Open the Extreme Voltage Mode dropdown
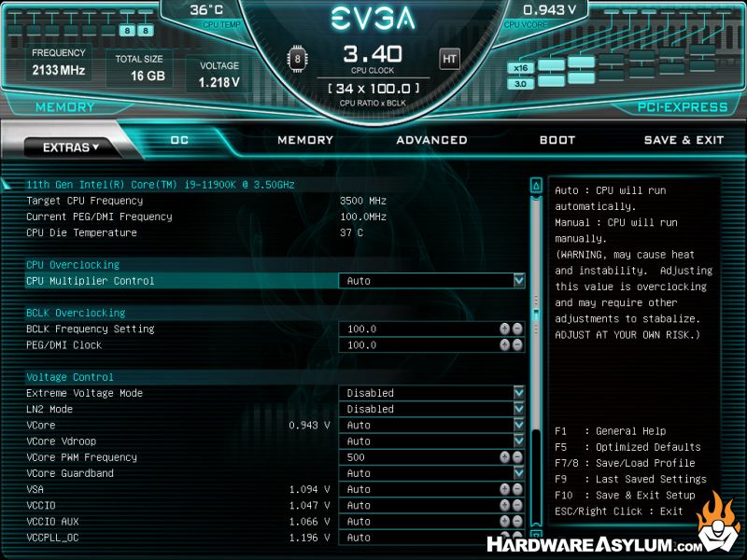Viewport: 747px width, 560px height. click(x=431, y=393)
